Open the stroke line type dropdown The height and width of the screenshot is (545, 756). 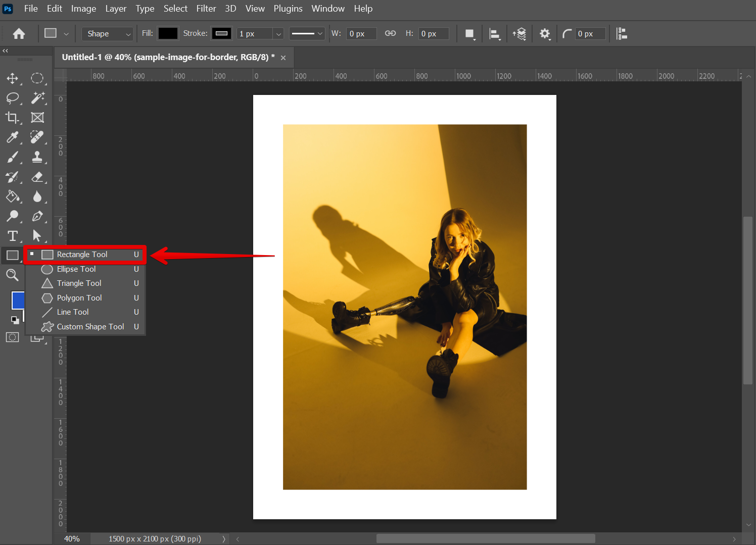pyautogui.click(x=307, y=34)
